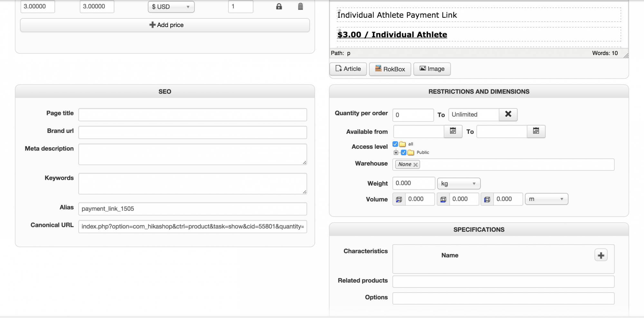
Task: Focus the Page title field
Action: pyautogui.click(x=193, y=115)
